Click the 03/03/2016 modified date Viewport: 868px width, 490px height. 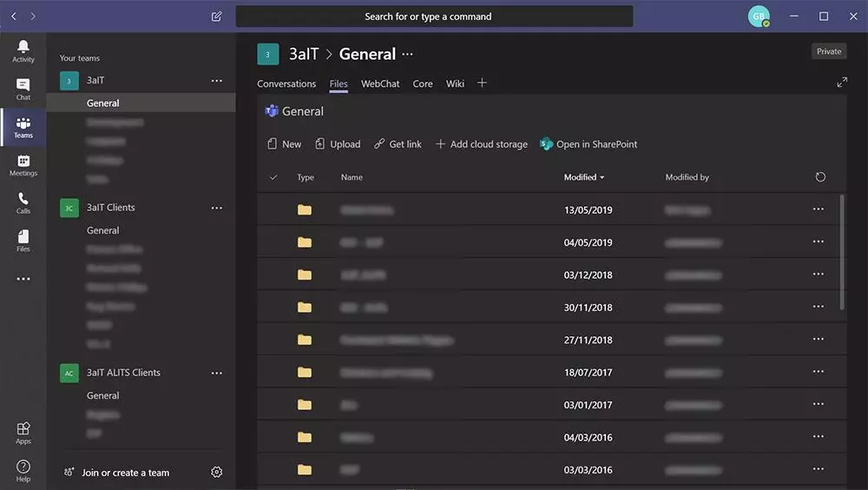[x=588, y=470]
